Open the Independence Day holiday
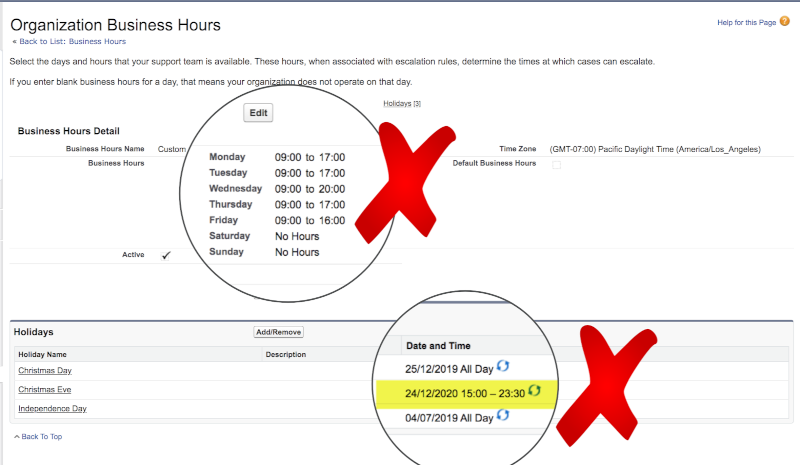The width and height of the screenshot is (800, 465). click(x=52, y=409)
